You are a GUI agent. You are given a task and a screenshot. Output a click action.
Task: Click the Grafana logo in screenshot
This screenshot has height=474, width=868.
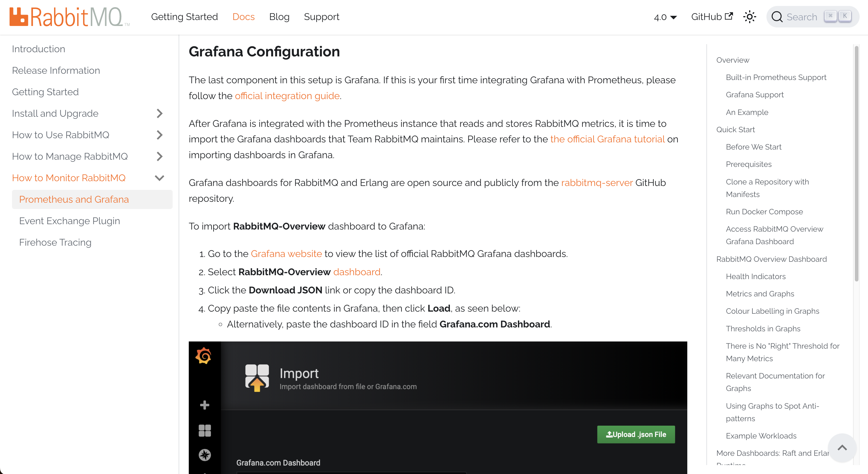203,356
